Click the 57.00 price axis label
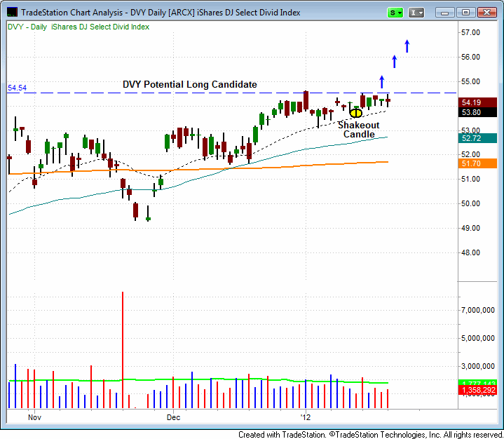 (x=470, y=32)
